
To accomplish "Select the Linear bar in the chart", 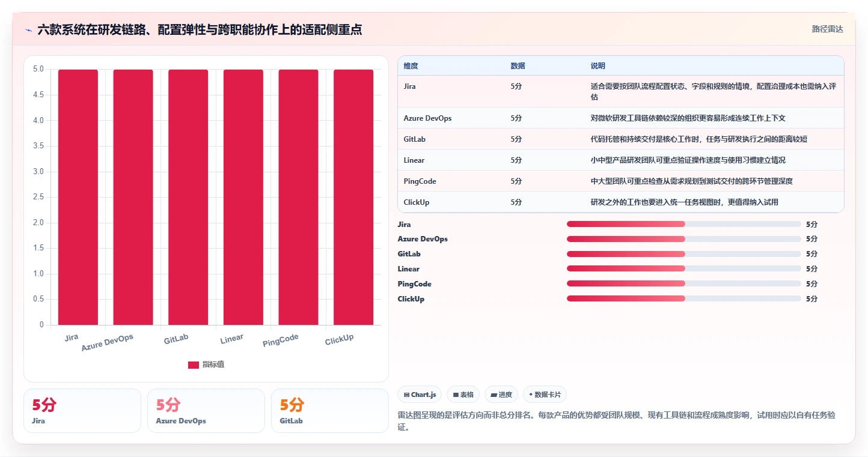I will pos(243,197).
